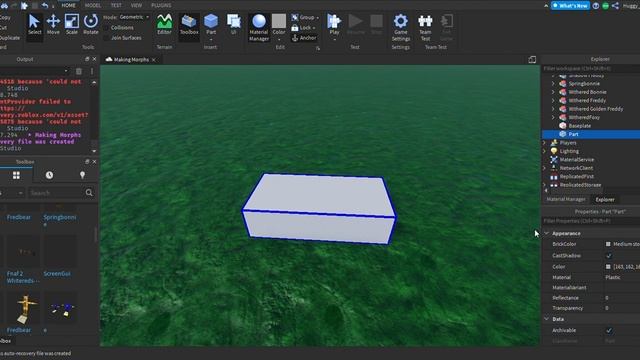The image size is (640, 360).
Task: Click the viewport maximize icon
Action: (532, 60)
